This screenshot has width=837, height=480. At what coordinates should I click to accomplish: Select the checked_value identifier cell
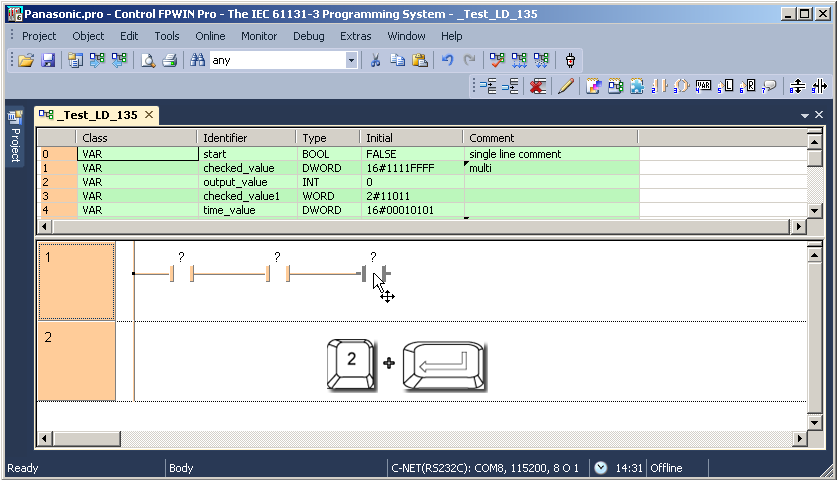tap(246, 168)
